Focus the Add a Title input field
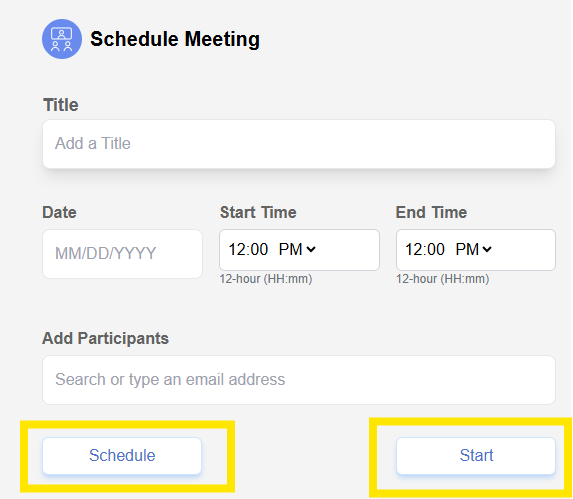 (x=299, y=144)
